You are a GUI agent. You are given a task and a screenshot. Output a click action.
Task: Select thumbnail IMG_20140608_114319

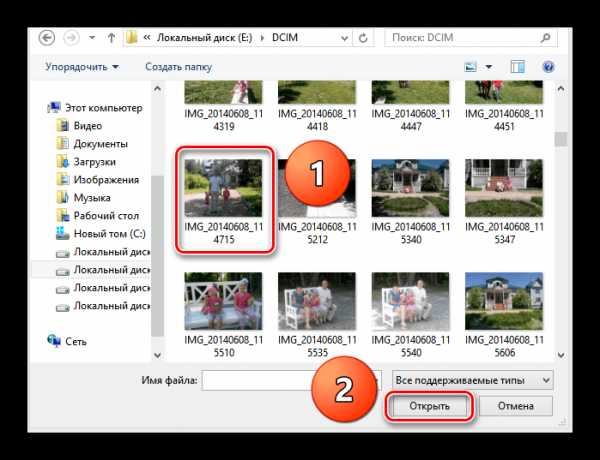(223, 106)
